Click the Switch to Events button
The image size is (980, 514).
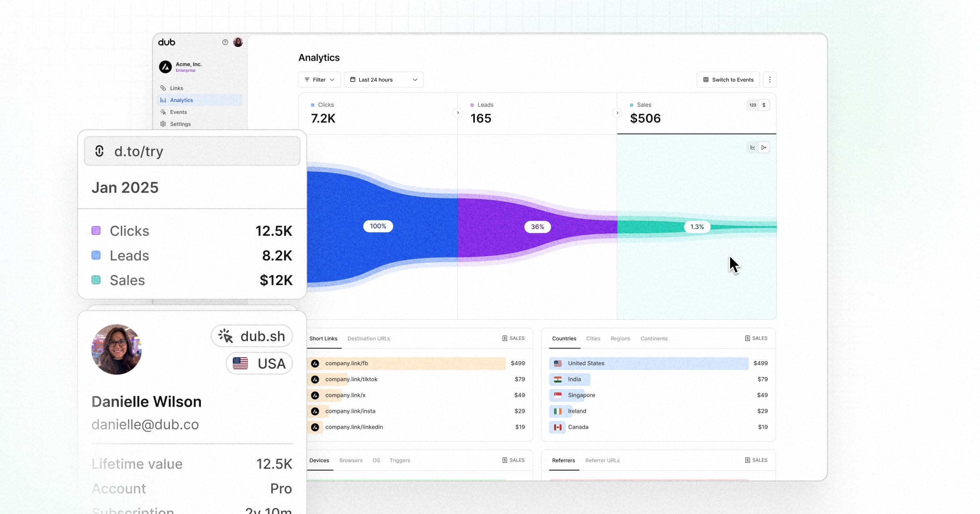coord(728,80)
